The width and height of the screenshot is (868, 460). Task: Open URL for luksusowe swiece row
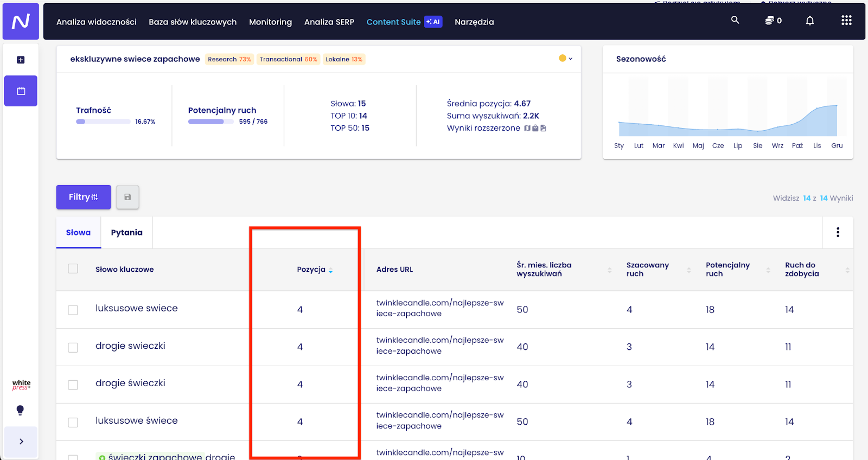(440, 308)
